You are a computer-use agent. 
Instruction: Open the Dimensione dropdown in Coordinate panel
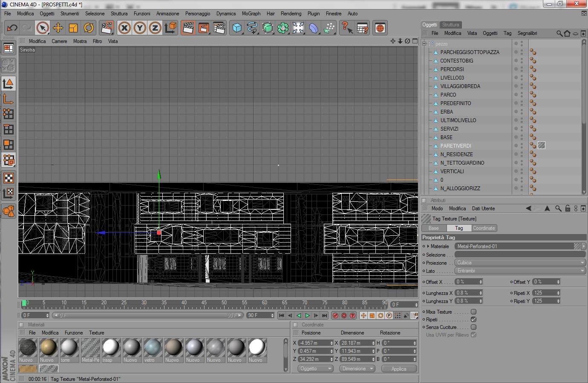(357, 369)
